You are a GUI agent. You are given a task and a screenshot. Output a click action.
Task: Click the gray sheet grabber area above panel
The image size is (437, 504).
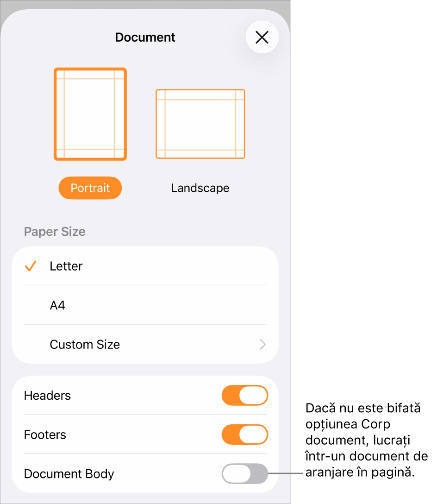[x=145, y=4]
